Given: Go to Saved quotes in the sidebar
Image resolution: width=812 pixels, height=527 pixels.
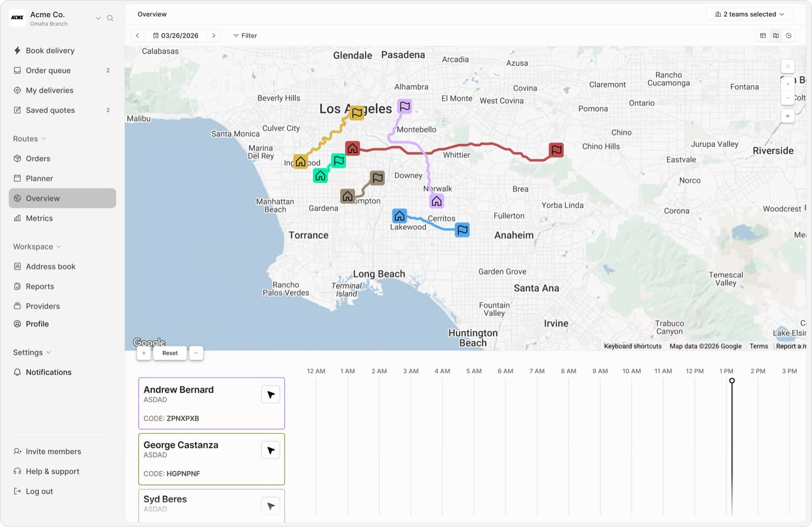Looking at the screenshot, I should (50, 110).
